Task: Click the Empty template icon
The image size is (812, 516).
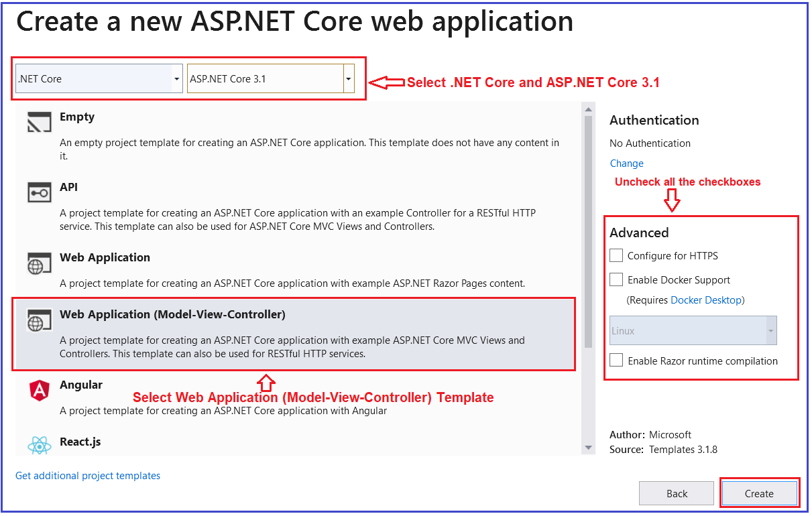Action: tap(39, 121)
